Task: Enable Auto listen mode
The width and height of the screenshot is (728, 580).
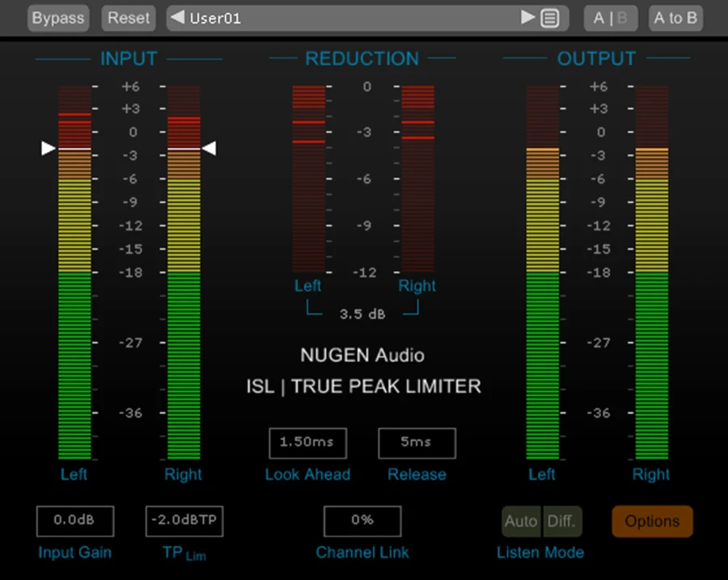Action: coord(522,522)
